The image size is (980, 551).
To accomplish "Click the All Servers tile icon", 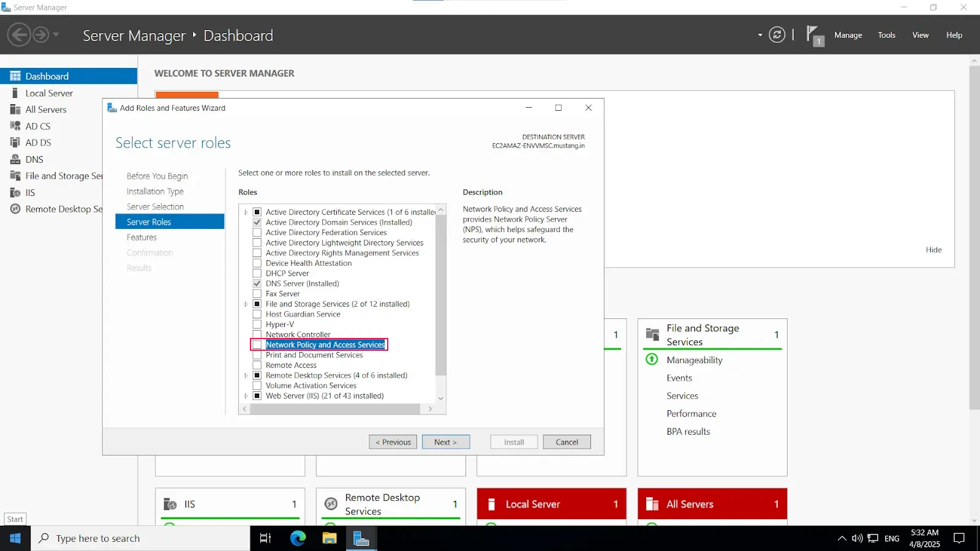I will (652, 504).
